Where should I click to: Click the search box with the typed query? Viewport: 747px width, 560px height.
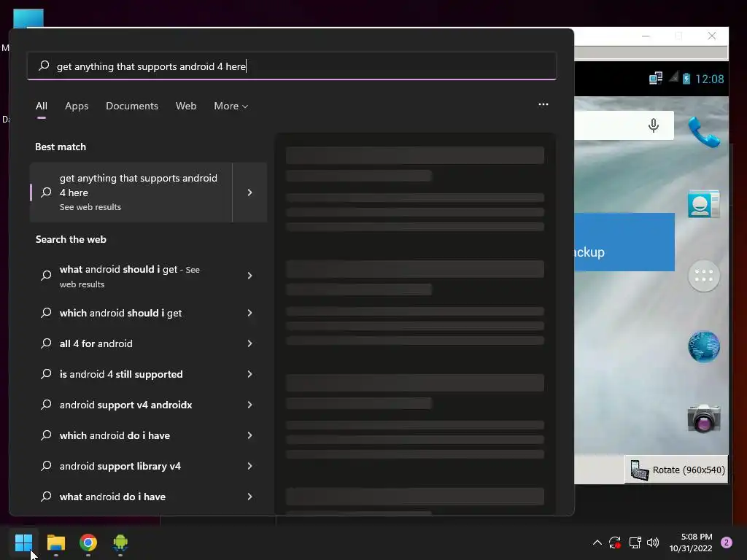(292, 66)
